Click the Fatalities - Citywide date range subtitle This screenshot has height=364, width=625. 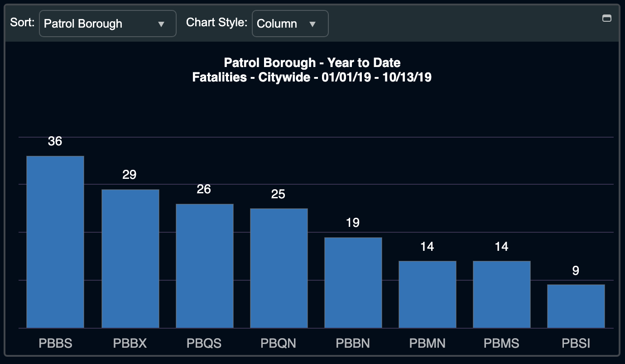point(312,77)
